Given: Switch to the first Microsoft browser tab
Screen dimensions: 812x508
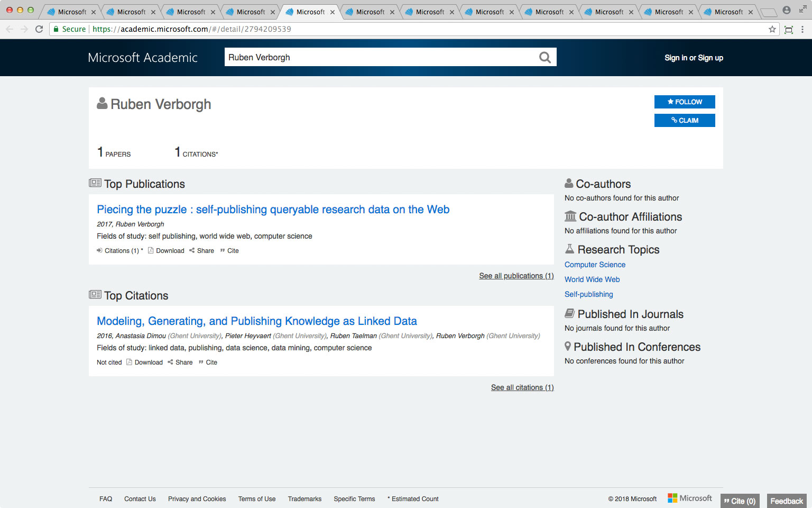Looking at the screenshot, I should [71, 12].
